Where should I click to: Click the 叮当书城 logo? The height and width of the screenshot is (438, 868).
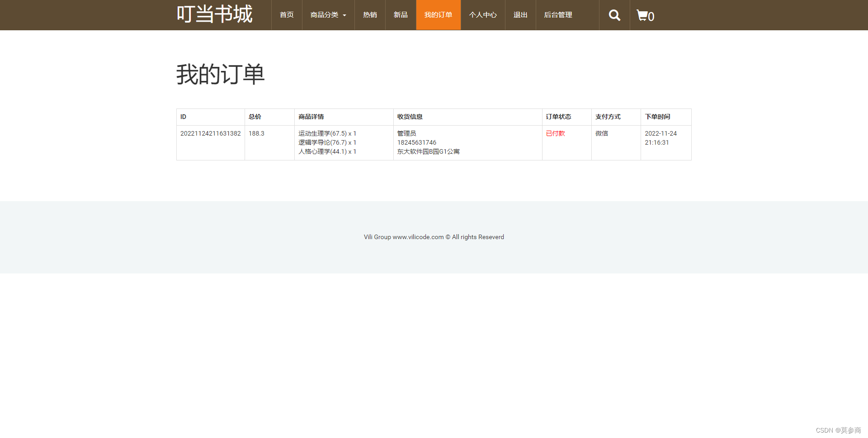[x=215, y=14]
